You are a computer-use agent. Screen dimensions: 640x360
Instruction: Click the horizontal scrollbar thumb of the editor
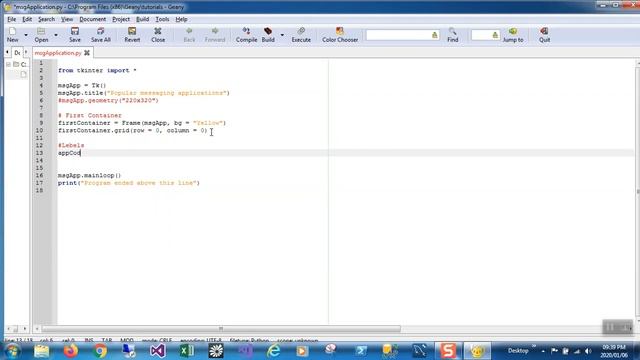click(x=221, y=329)
